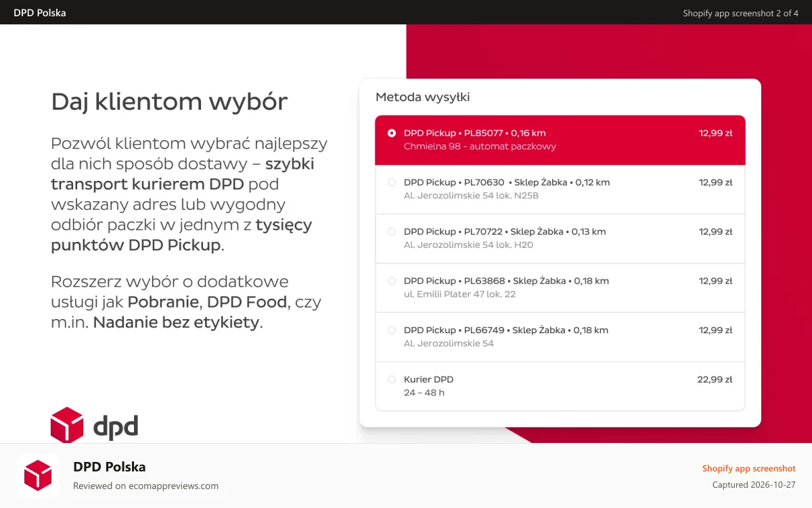Click the 'Daj klientom wybór' headline

click(169, 102)
